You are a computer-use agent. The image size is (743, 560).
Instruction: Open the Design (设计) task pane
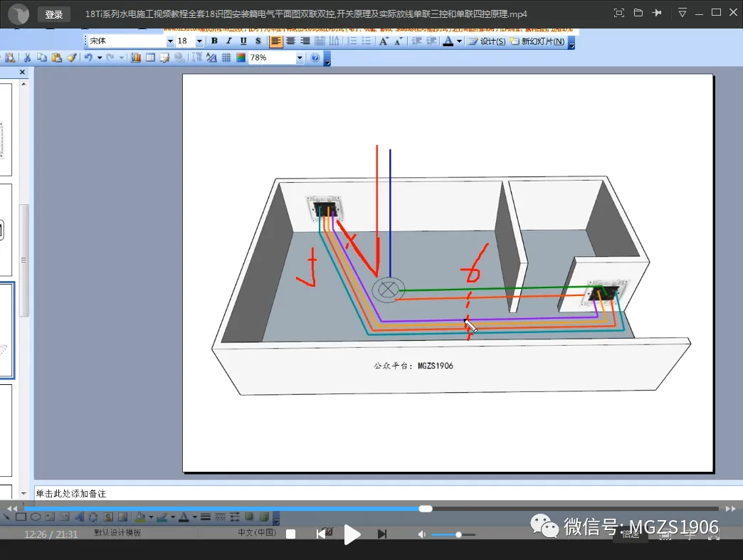(487, 41)
